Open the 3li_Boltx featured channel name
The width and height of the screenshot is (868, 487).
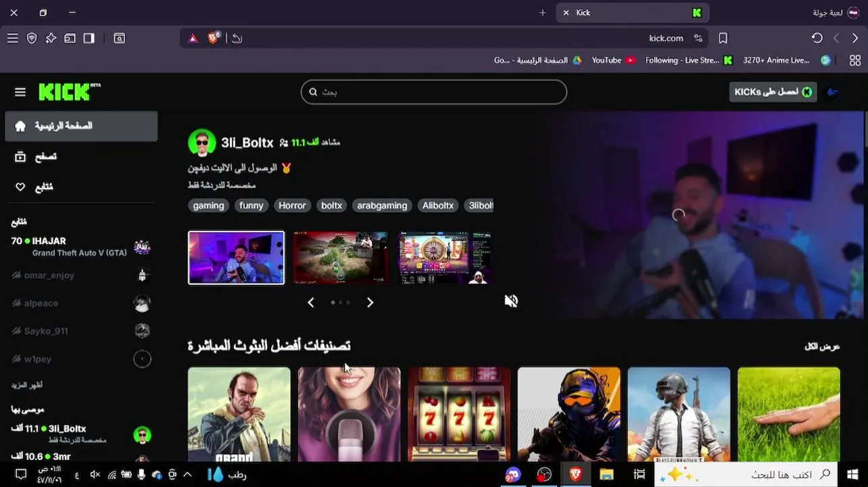point(247,143)
